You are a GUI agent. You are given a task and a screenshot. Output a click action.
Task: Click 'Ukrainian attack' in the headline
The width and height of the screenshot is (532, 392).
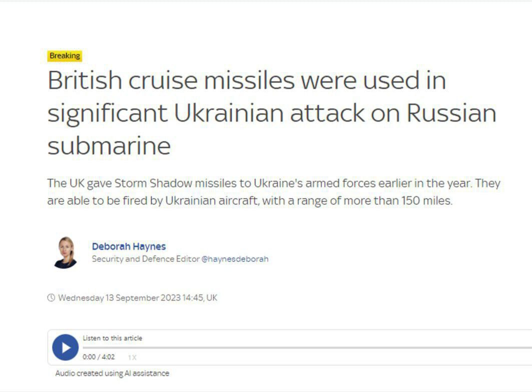tap(269, 113)
